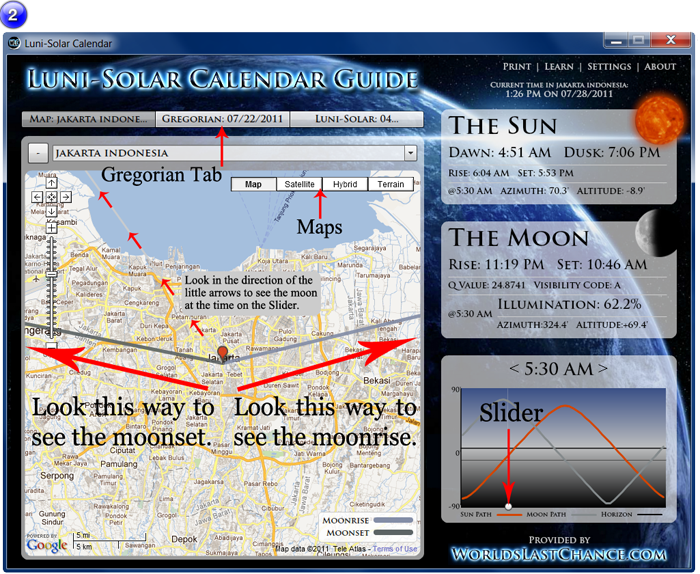Open the Luni-Solar: 04... tab
This screenshot has height=574, width=700.
(x=357, y=119)
